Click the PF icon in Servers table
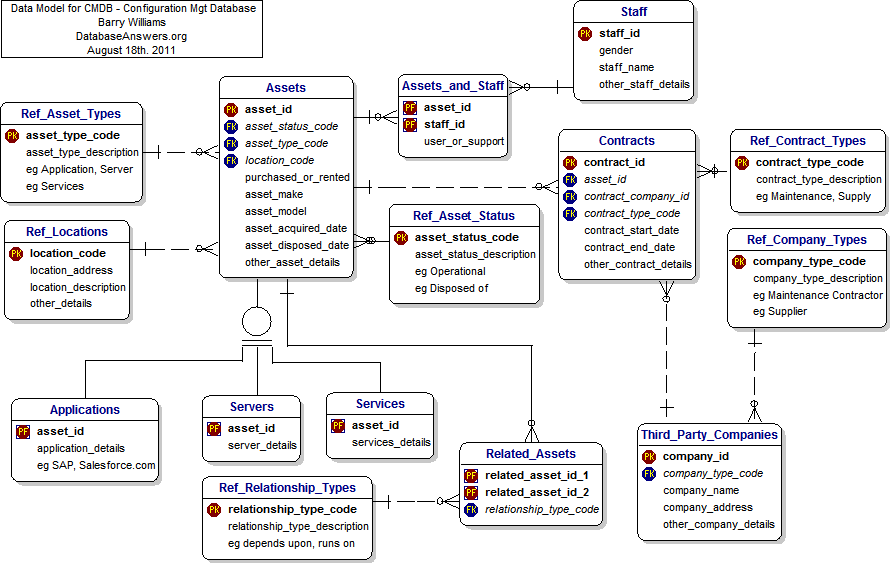This screenshot has width=892, height=565. [x=214, y=429]
